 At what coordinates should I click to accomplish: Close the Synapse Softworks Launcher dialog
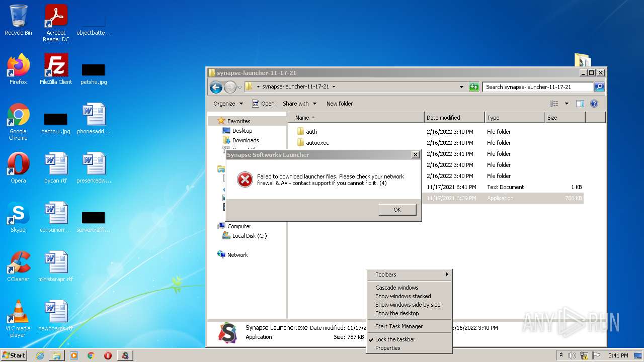[416, 155]
